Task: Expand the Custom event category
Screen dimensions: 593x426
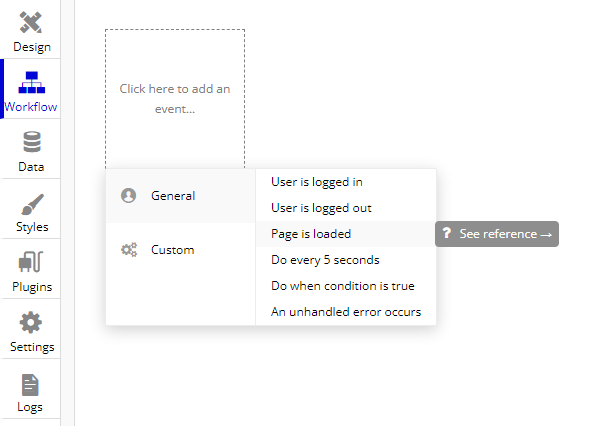Action: 180,250
